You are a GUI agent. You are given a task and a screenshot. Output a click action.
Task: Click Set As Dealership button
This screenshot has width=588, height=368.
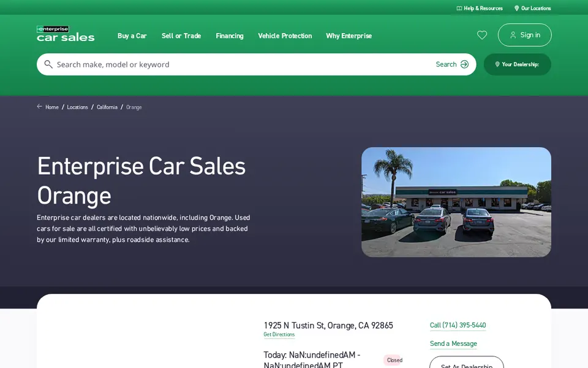click(467, 362)
